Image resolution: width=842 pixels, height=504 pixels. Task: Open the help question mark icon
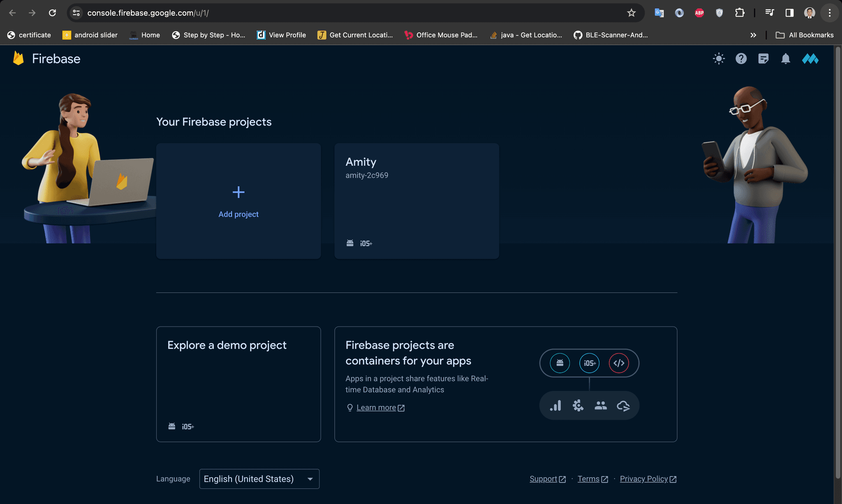pos(741,59)
